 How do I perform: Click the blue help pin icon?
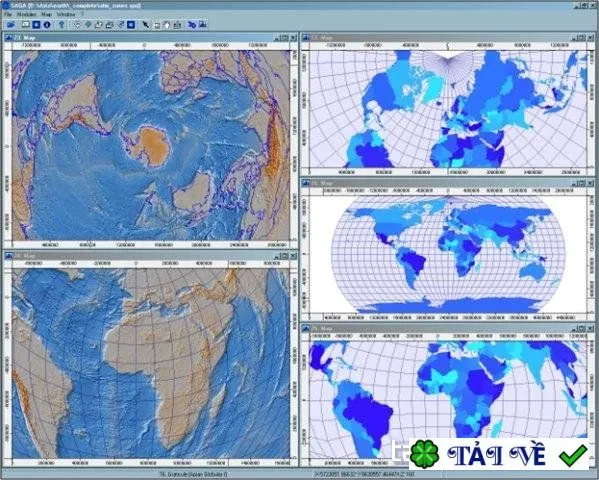62,25
